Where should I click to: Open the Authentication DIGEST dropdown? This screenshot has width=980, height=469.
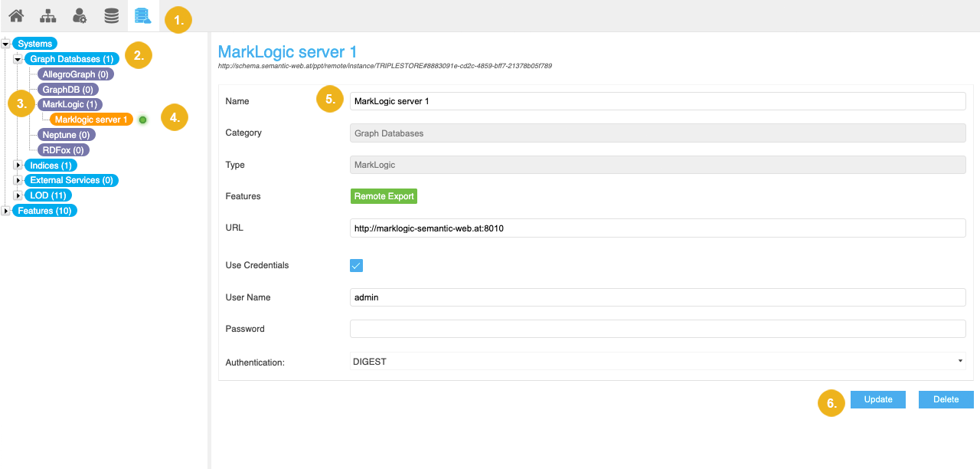657,361
